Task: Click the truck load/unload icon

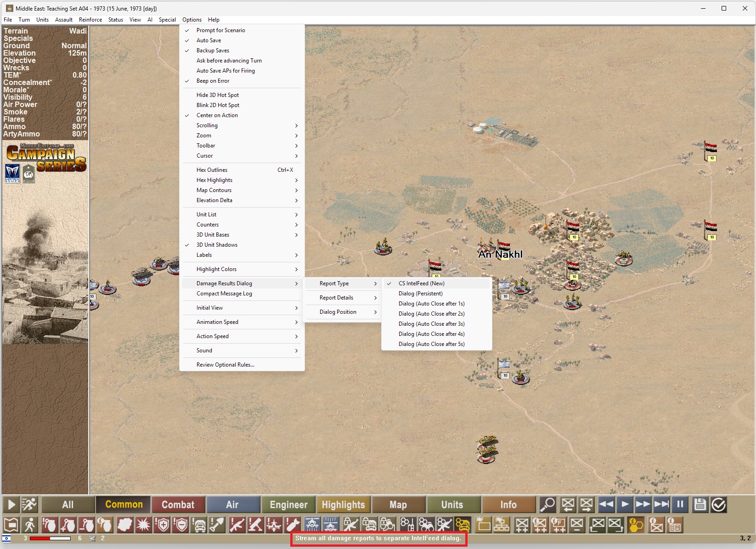Action: (199, 524)
